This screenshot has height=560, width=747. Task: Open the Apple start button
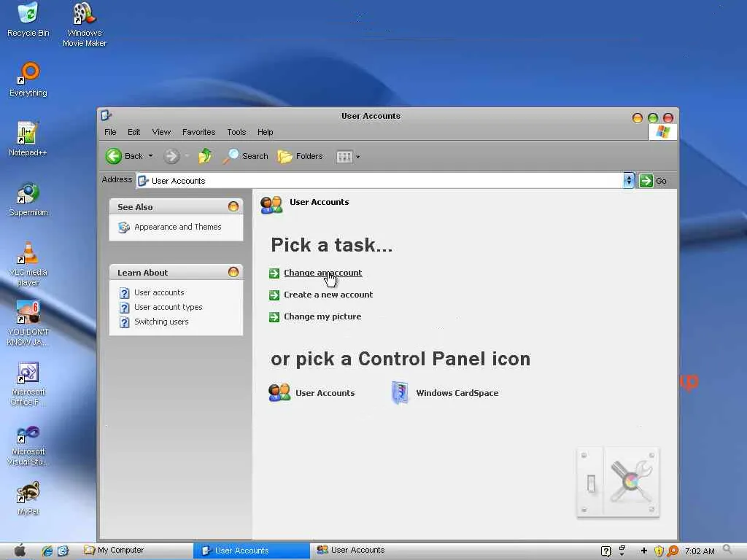point(20,551)
